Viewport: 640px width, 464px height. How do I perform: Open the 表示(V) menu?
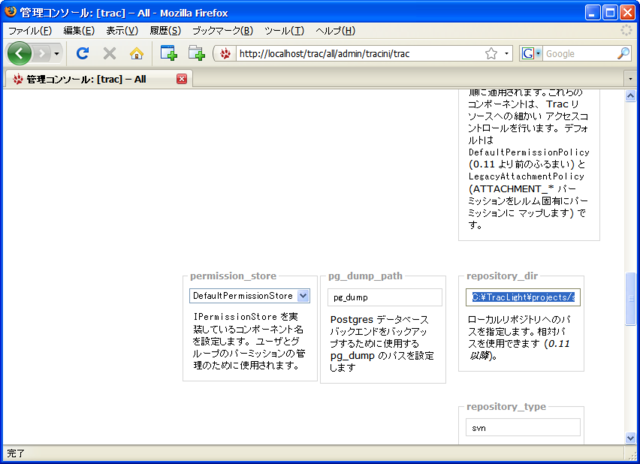pyautogui.click(x=122, y=31)
